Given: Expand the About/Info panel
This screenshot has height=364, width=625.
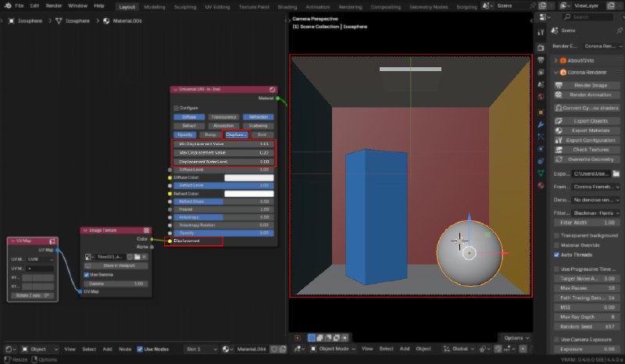Looking at the screenshot, I should [x=556, y=61].
